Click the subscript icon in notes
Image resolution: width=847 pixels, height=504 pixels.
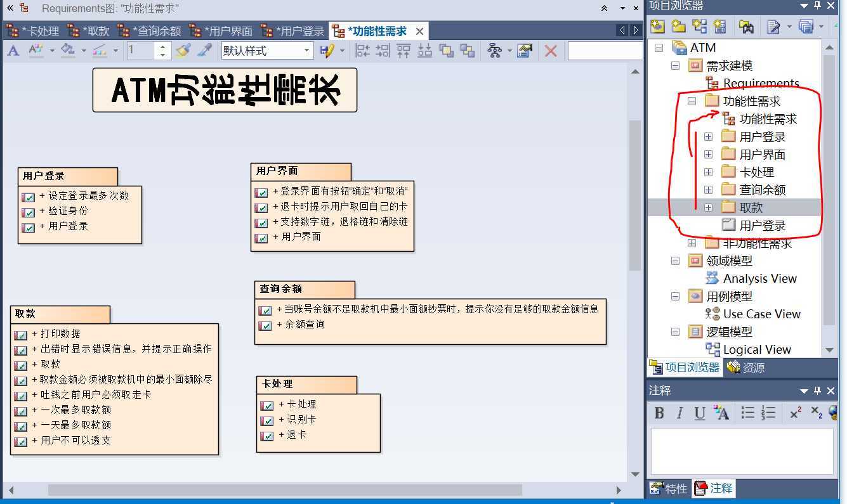pos(817,413)
